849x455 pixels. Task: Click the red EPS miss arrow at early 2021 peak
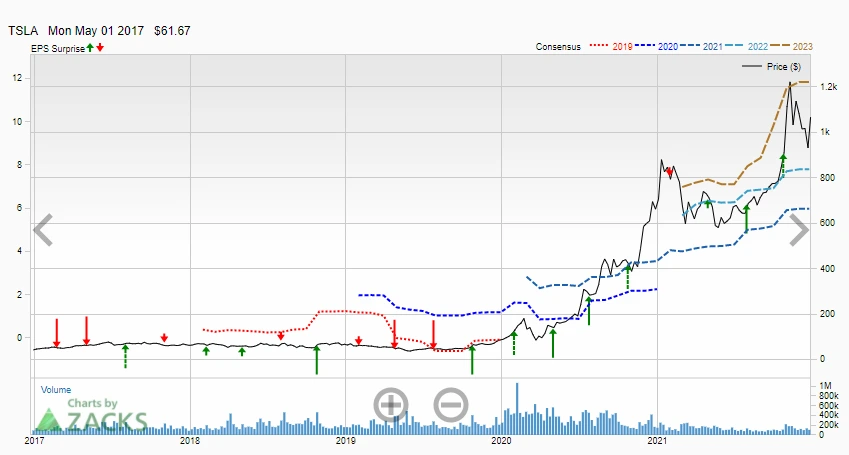(669, 172)
